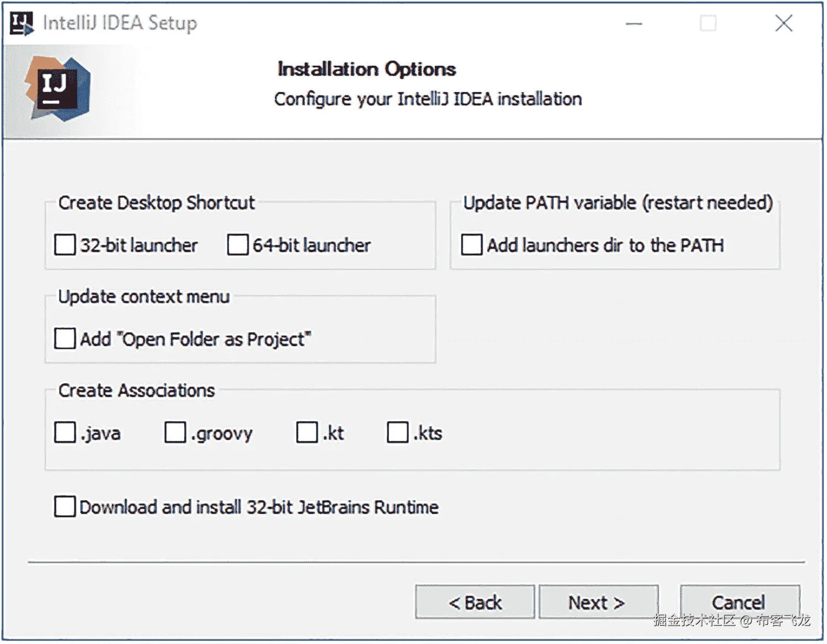Cancel the IntelliJ IDEA installation
This screenshot has width=827, height=644.
point(739,602)
